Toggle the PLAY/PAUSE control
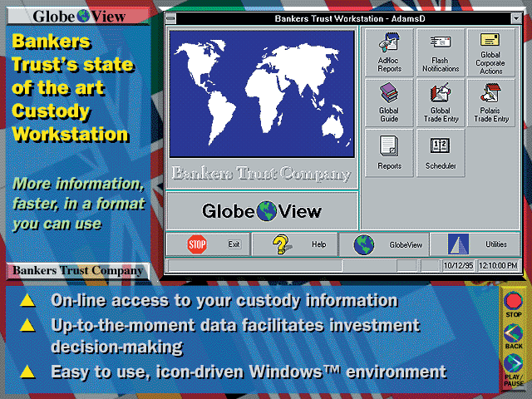This screenshot has width=532, height=399. pyautogui.click(x=513, y=368)
